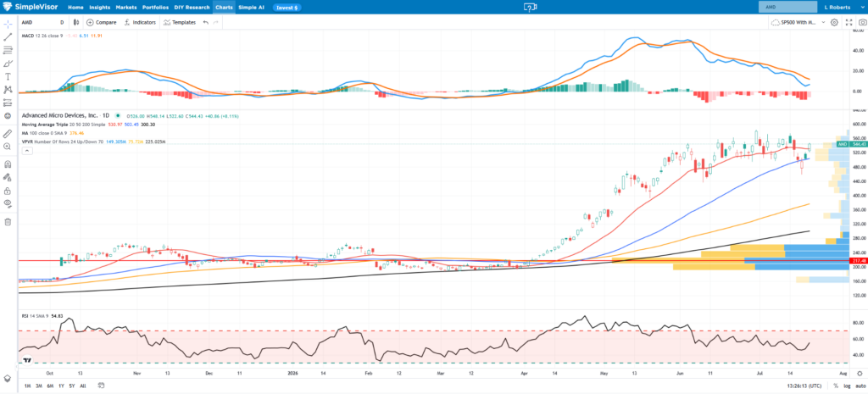
Task: Set the range to 6M
Action: [50, 386]
